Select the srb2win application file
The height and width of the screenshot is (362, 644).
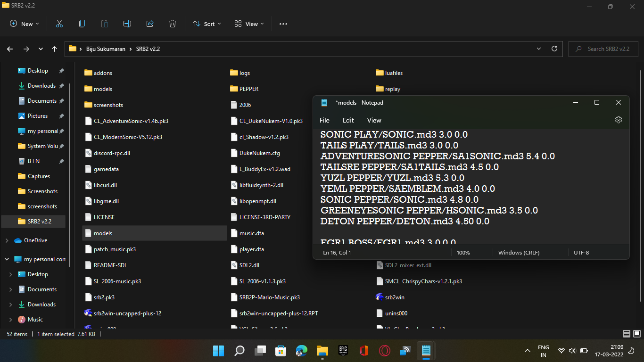pyautogui.click(x=390, y=297)
